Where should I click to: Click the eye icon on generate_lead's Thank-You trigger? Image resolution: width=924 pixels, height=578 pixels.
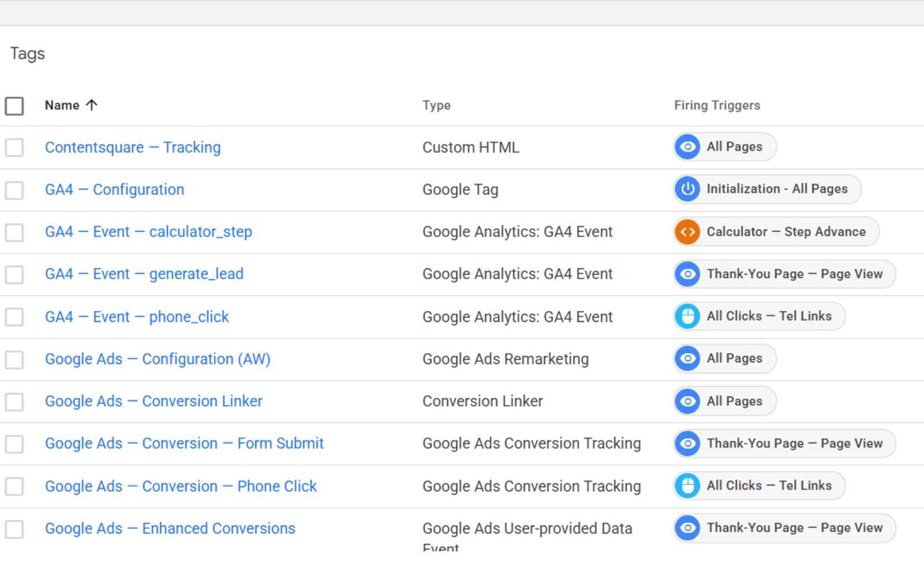(687, 274)
